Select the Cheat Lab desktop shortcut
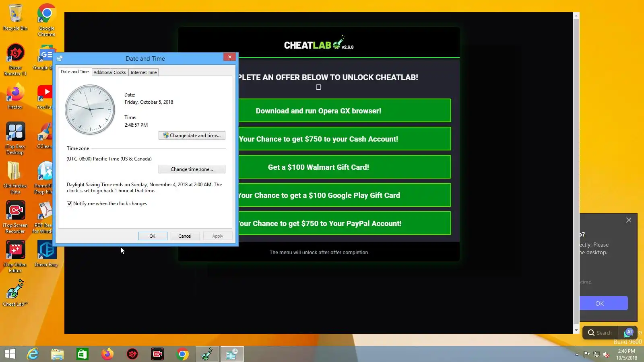644x362 pixels. [x=15, y=293]
